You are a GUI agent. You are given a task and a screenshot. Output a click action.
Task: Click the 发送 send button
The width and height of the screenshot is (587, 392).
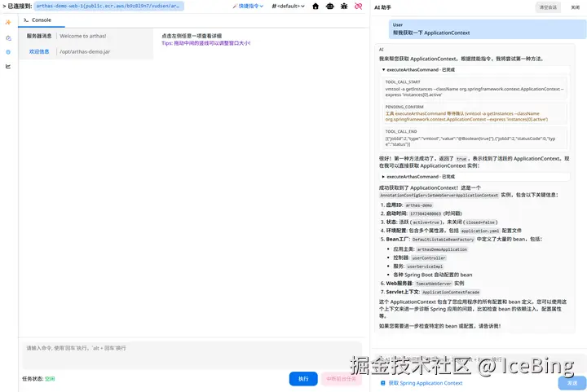(x=572, y=383)
